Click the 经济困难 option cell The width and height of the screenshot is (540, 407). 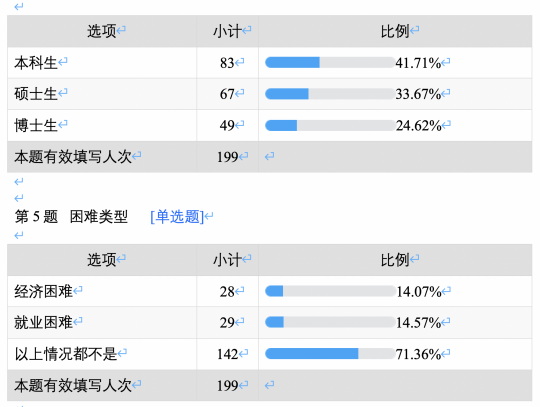click(102, 291)
